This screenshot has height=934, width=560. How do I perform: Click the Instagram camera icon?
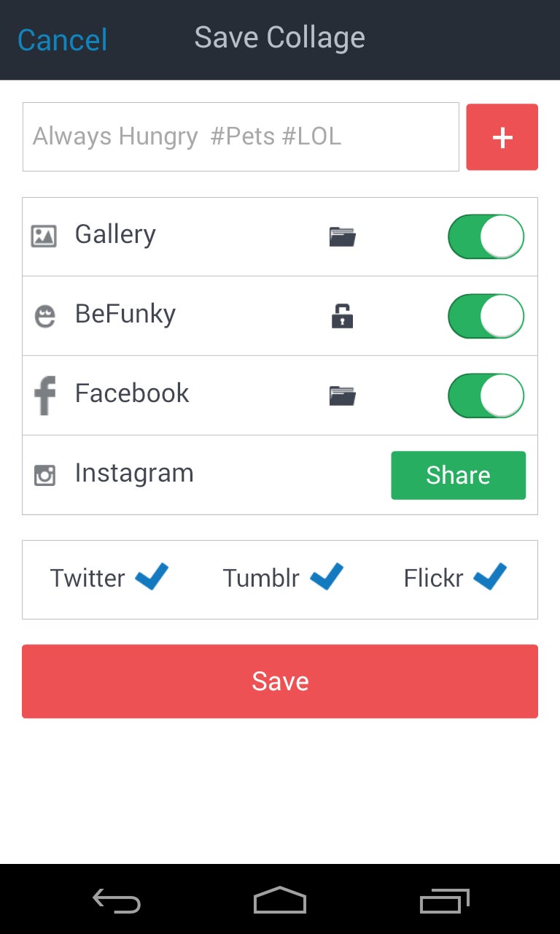point(45,476)
